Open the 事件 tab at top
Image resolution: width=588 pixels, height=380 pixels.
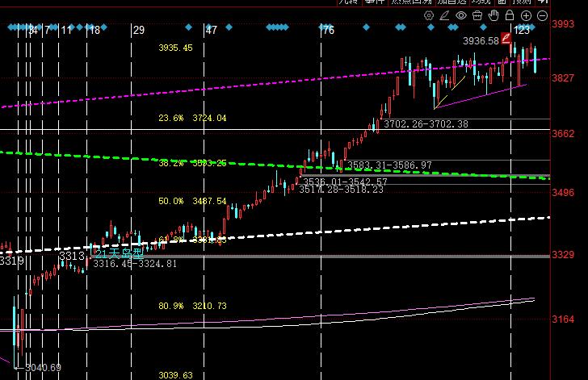374,2
